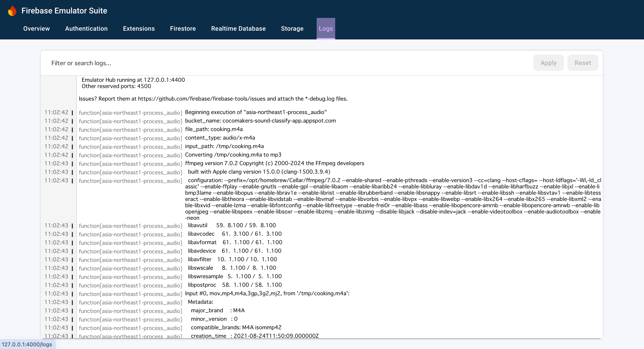Open the Authentication tab
Image resolution: width=644 pixels, height=349 pixels.
click(86, 28)
